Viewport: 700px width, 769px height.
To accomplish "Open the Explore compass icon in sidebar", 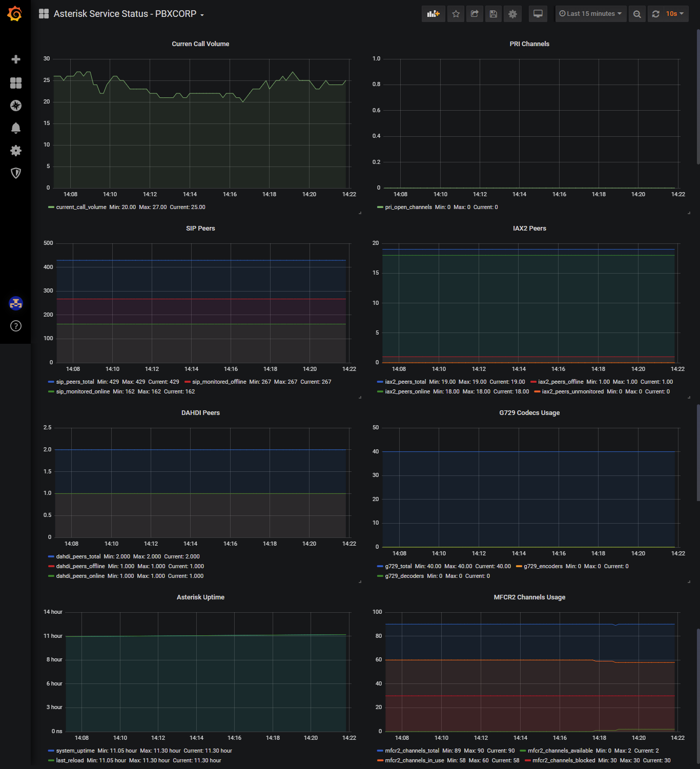I will (x=16, y=106).
